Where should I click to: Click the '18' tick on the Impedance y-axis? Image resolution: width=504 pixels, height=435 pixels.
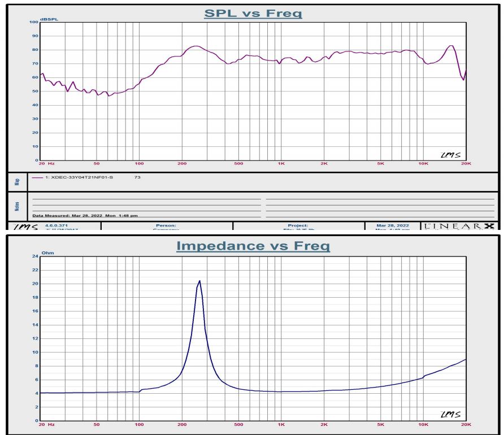click(x=34, y=298)
